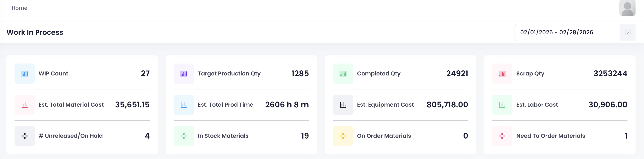Click the Unreleased/On Hold diamond icon

pos(25,136)
